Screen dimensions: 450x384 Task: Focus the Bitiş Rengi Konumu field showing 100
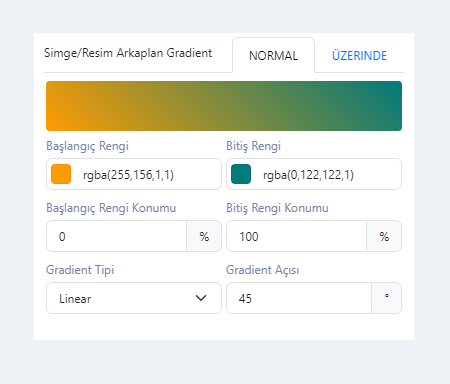coord(296,236)
